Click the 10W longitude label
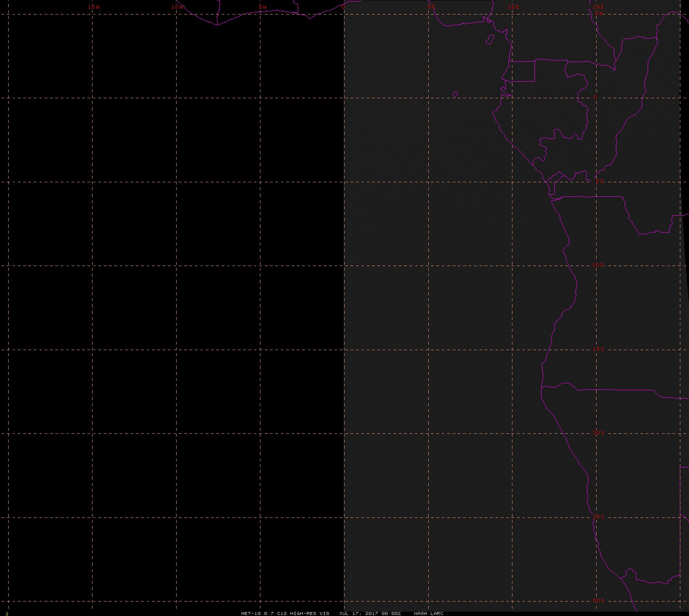Screen dimensions: 689x616 tap(178, 7)
